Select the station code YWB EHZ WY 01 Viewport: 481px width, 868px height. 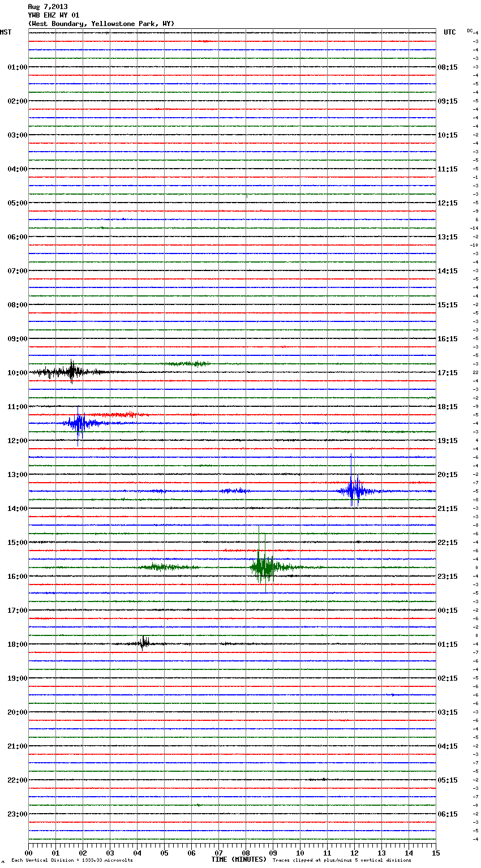click(x=54, y=15)
